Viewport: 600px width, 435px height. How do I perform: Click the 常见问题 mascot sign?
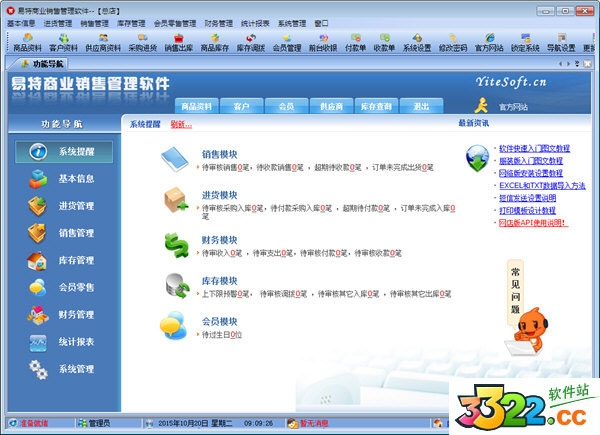click(x=515, y=293)
